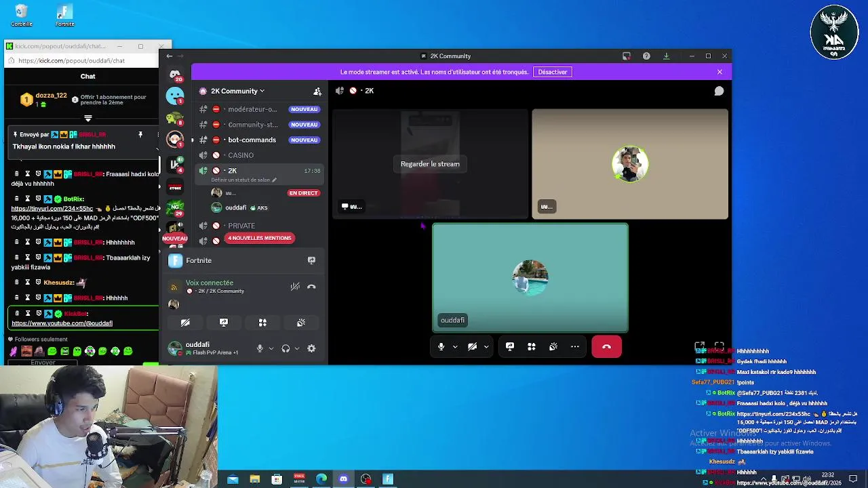
Task: Enter fullscreen for the call
Action: (719, 346)
